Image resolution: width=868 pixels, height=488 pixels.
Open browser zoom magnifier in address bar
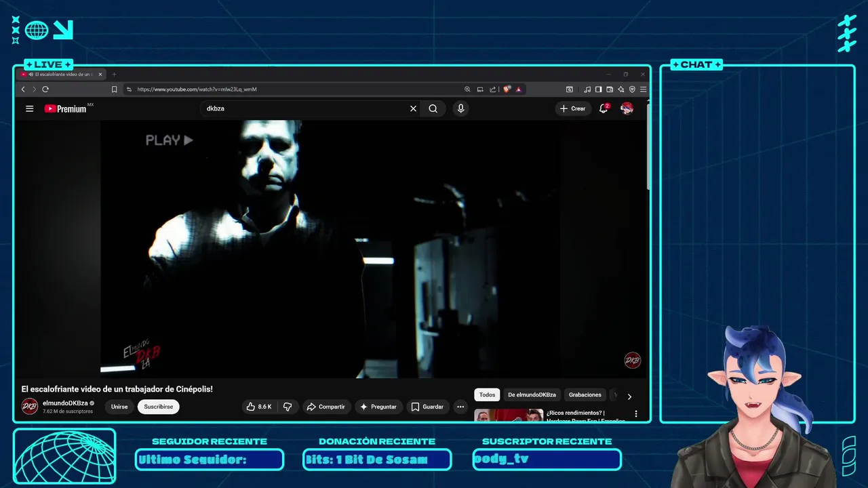[x=467, y=89]
